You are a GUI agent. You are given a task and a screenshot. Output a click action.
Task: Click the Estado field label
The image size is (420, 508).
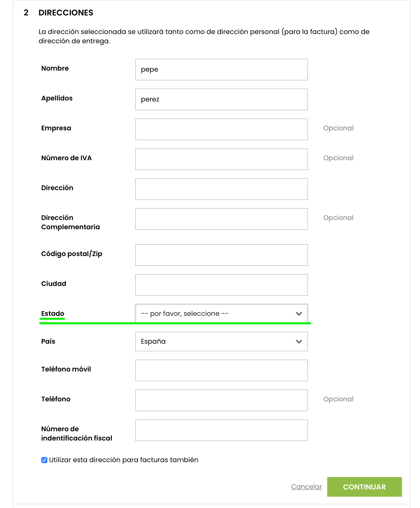coord(53,314)
